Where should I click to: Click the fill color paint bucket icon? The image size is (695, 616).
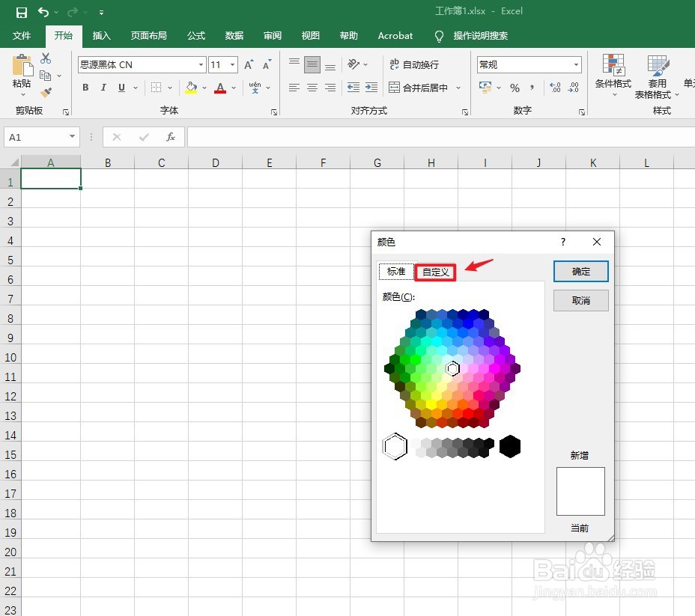pos(191,88)
